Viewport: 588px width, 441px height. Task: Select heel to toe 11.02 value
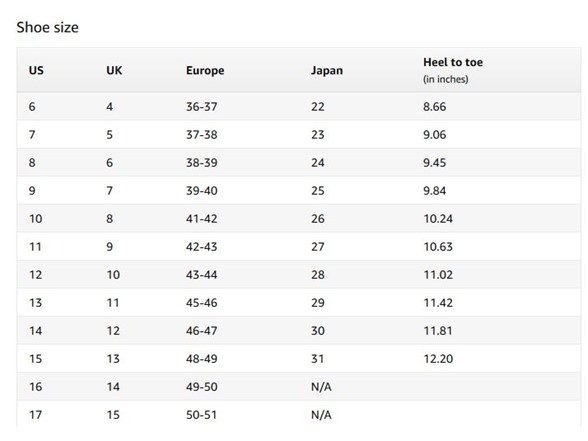click(x=438, y=274)
